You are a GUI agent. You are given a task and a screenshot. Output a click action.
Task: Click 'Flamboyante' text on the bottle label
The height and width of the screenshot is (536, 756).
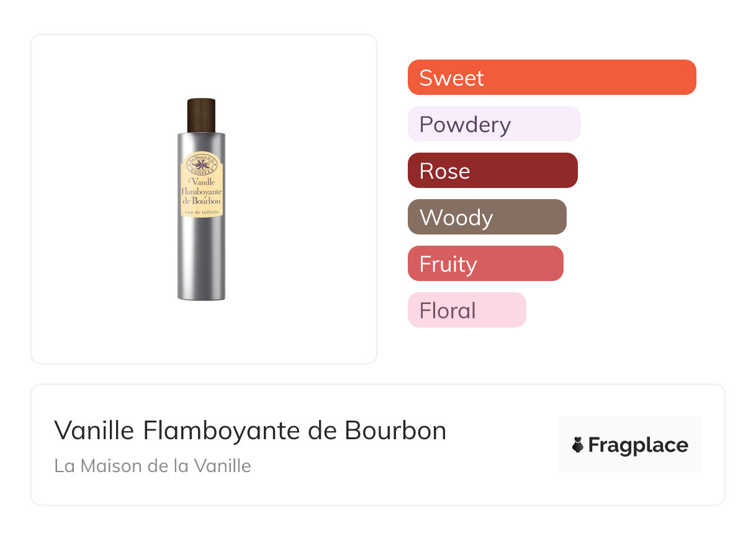[201, 192]
